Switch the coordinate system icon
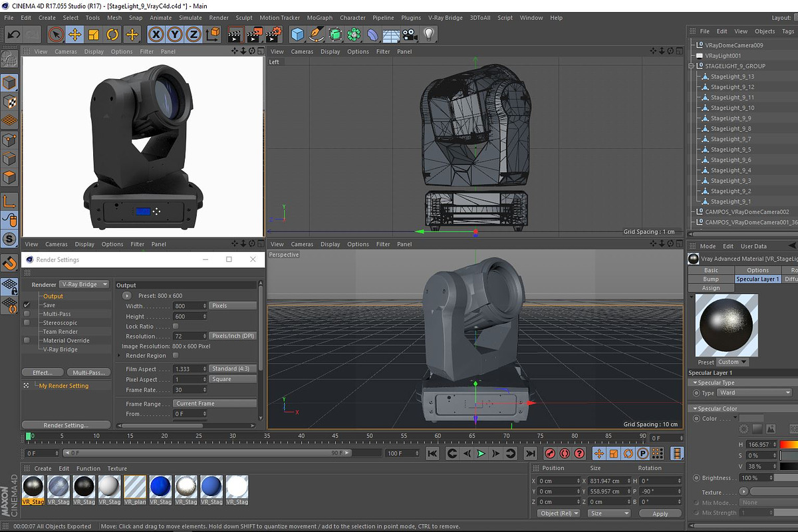This screenshot has height=532, width=798. tap(213, 35)
